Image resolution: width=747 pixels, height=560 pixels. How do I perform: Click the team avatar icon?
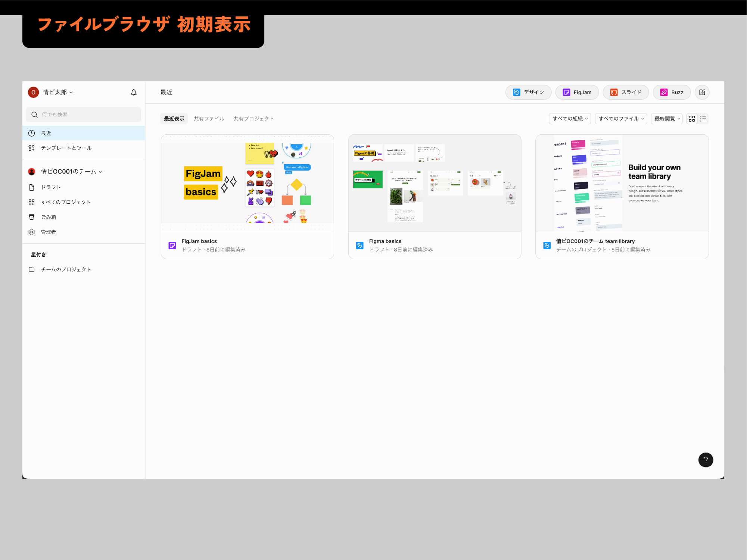[32, 172]
